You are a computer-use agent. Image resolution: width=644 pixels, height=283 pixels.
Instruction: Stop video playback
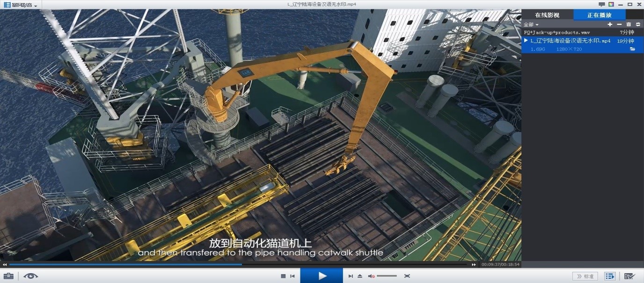click(283, 276)
